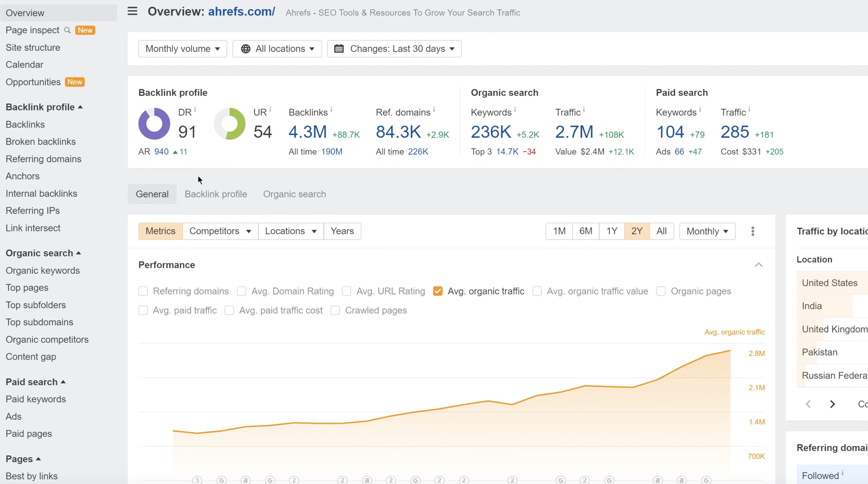
Task: Click the next arrow on Traffic location
Action: [832, 404]
